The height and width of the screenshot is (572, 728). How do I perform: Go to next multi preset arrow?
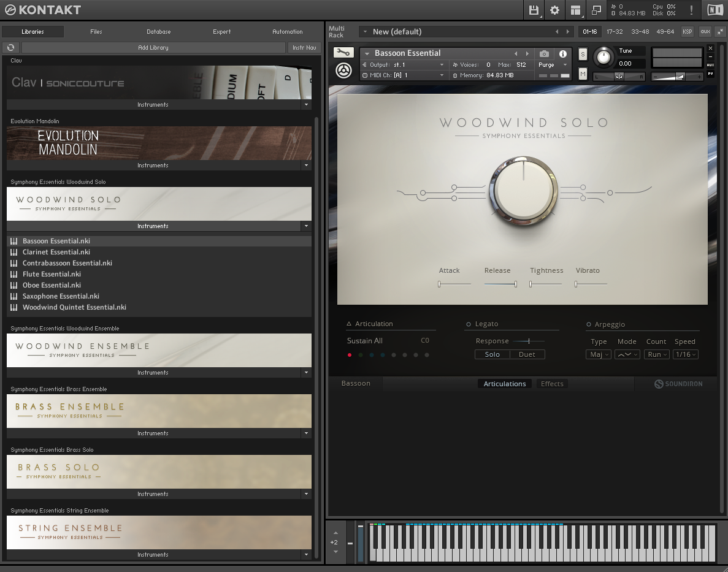click(x=567, y=31)
